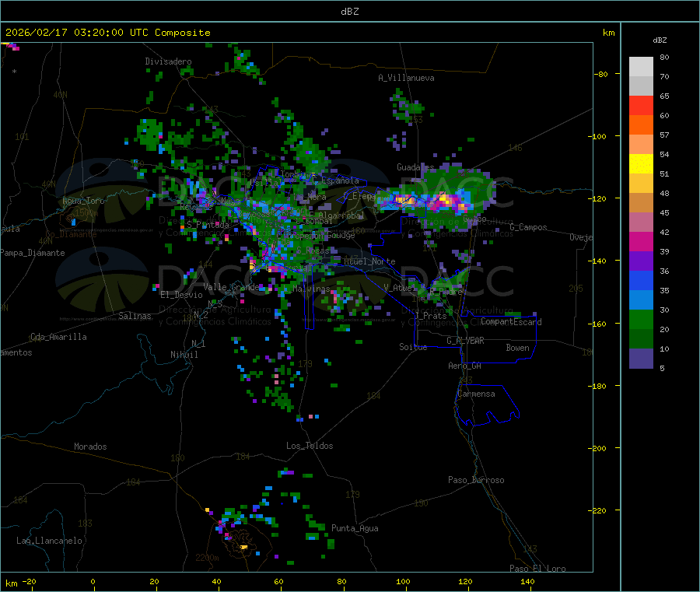Viewport: 700px width, 592px height.
Task: Click the 5 value at the legend bottom
Action: pyautogui.click(x=662, y=368)
